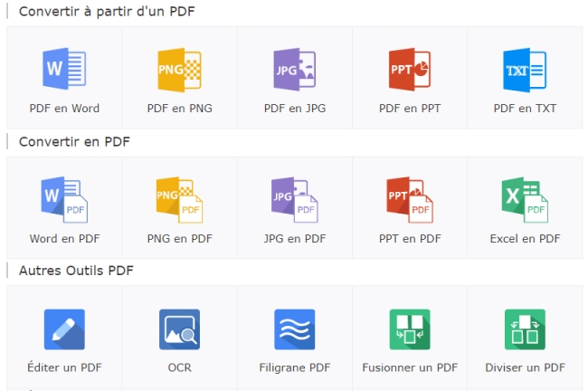Click the 'PDF en PPT' label

point(410,109)
